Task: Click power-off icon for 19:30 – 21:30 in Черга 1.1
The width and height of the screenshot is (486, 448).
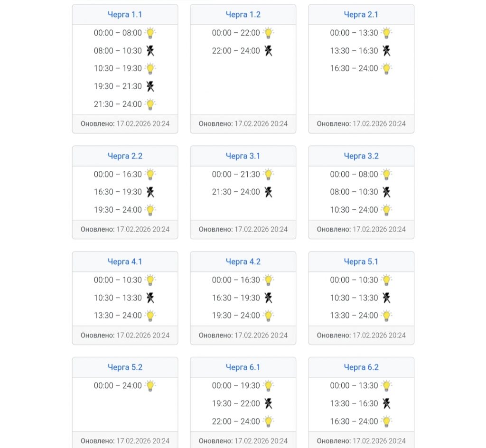Action: click(x=150, y=86)
